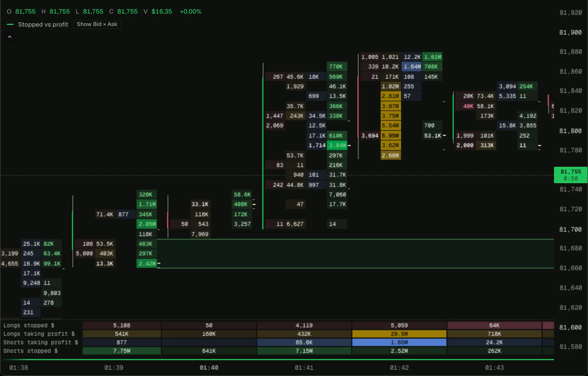Screen dimensions: 588x376
Task: Click the 01:38 time axis label
Action: pyautogui.click(x=19, y=368)
